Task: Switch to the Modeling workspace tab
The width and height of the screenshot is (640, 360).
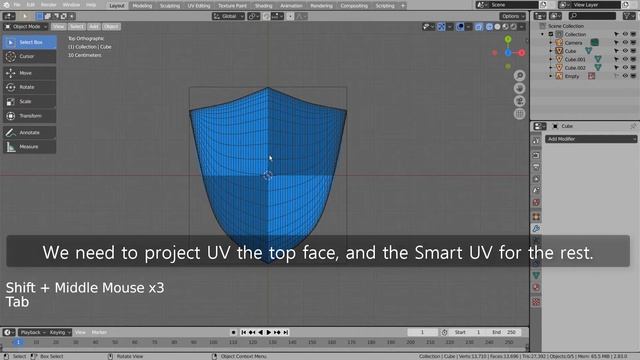Action: (142, 6)
